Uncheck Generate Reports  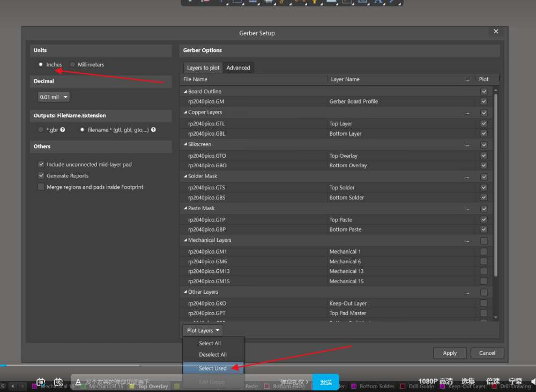coord(41,175)
